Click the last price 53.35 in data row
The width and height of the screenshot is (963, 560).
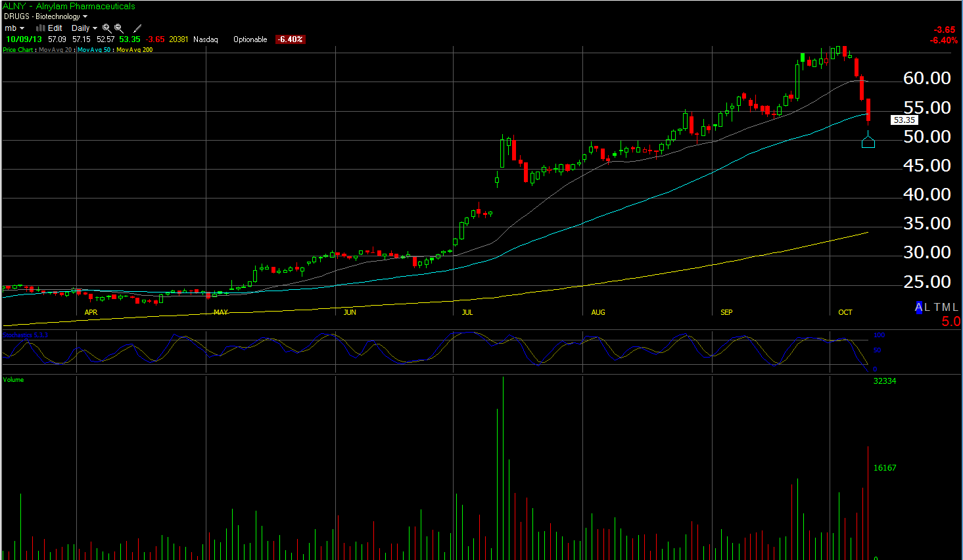tap(130, 39)
